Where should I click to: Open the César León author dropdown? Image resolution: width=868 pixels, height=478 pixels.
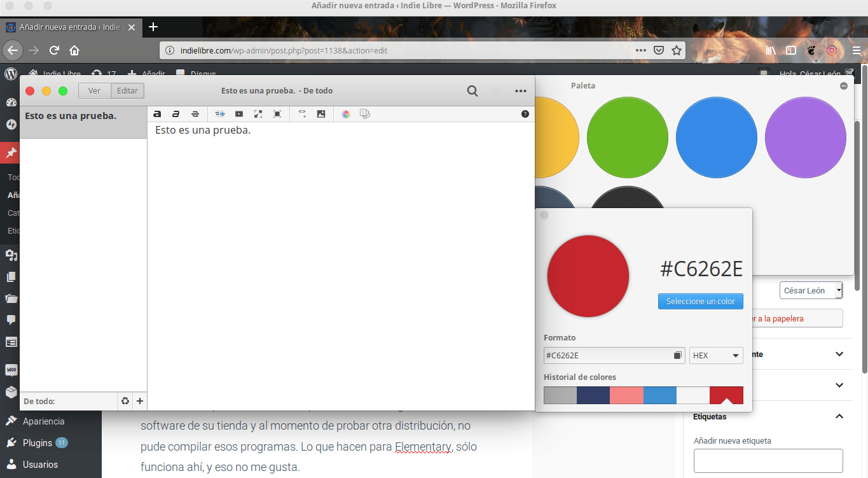811,290
